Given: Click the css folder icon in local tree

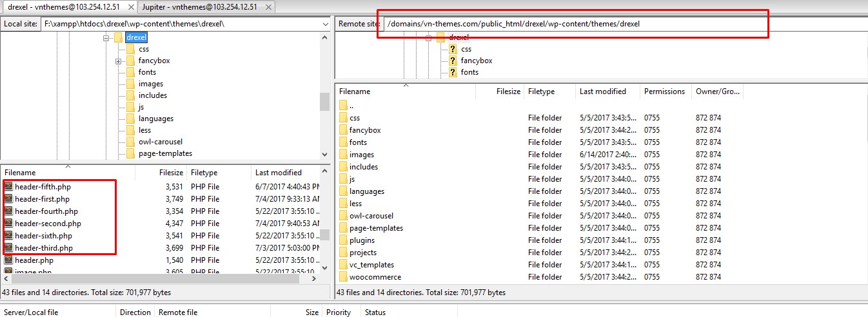Looking at the screenshot, I should [130, 49].
